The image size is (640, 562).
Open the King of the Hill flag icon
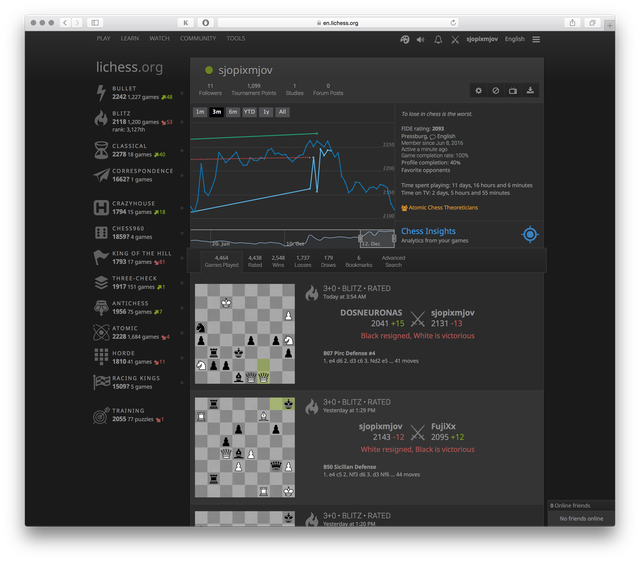tap(100, 258)
